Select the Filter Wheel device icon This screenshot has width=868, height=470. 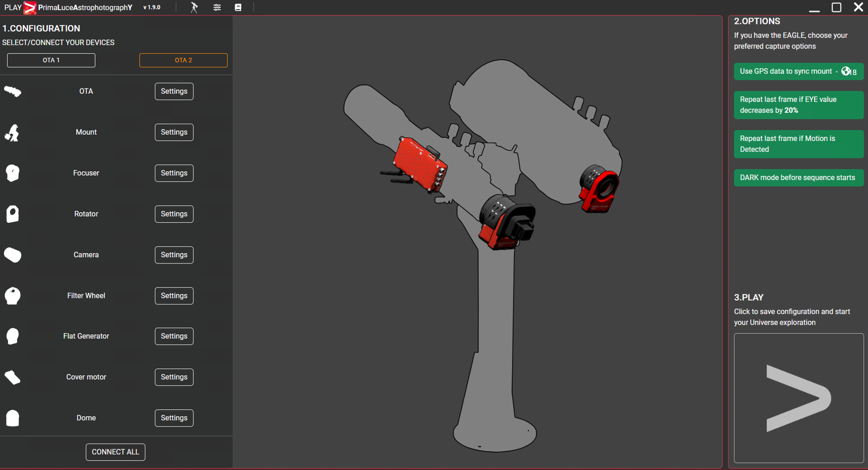12,296
